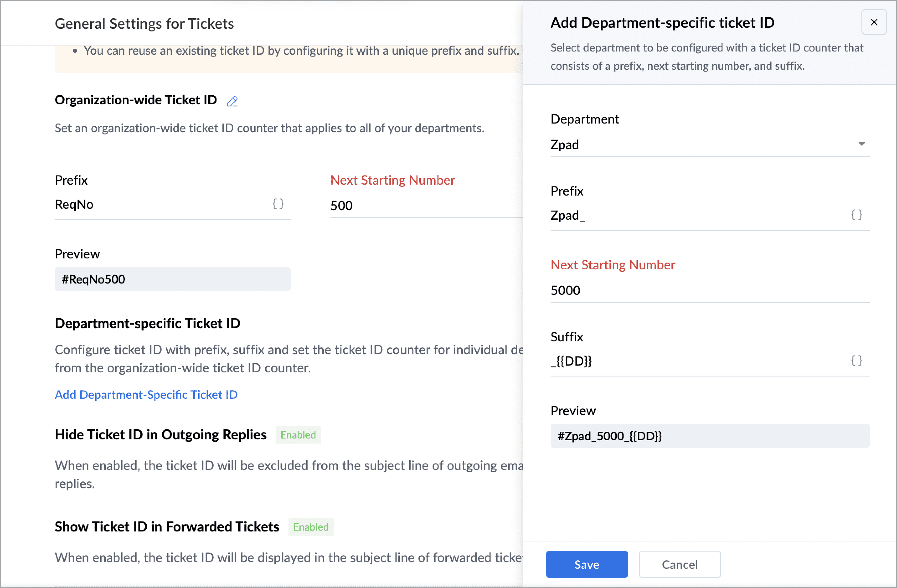
Task: Click the organization Prefix field containing ReqNo
Action: tap(158, 205)
